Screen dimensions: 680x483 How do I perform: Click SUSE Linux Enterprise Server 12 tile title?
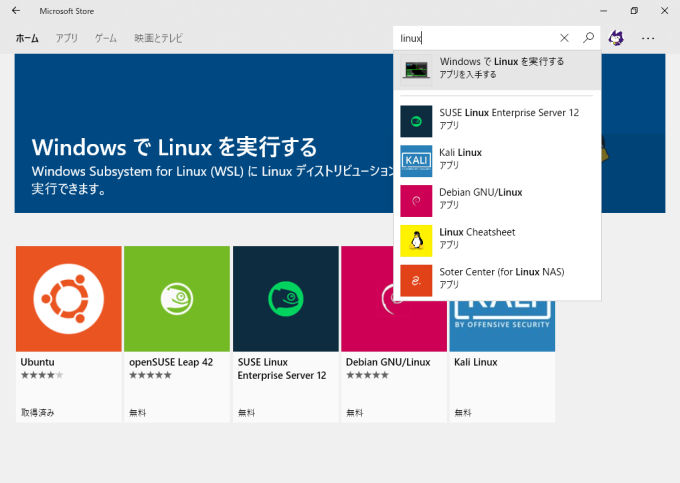click(282, 369)
